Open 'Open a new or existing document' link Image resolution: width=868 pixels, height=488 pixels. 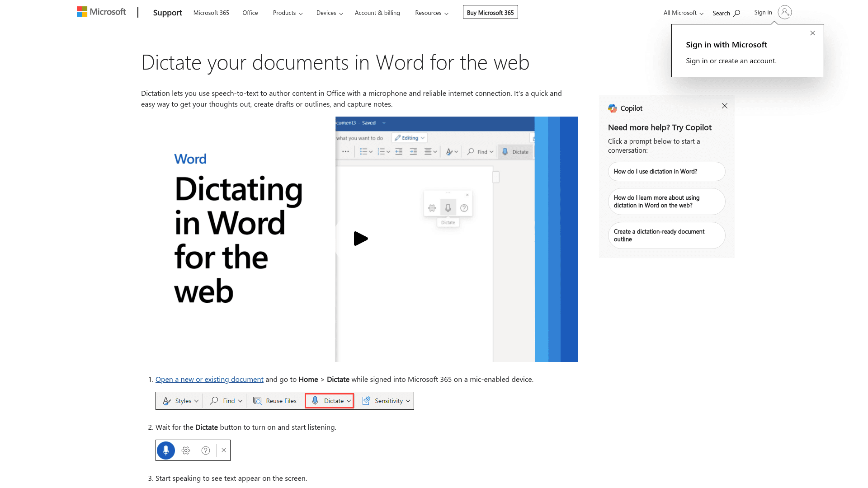(x=209, y=379)
